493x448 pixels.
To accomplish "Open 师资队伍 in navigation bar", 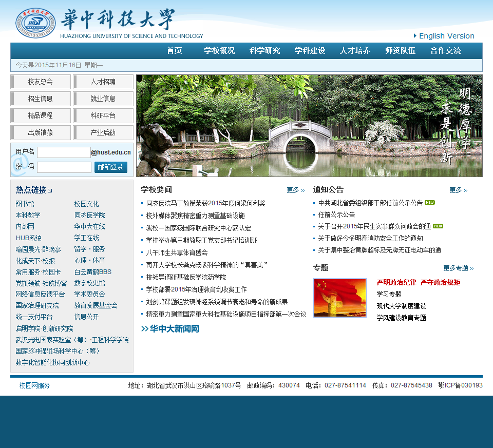I will (400, 51).
